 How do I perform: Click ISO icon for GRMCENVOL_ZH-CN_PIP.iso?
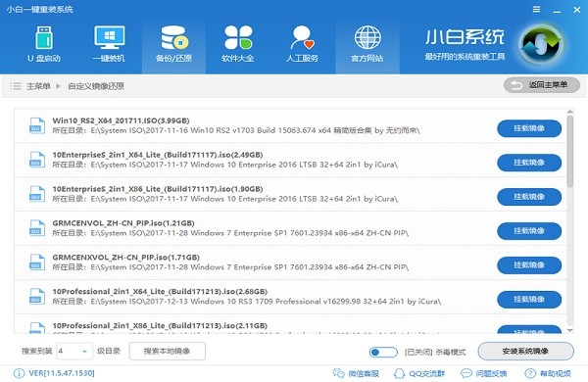coord(37,228)
